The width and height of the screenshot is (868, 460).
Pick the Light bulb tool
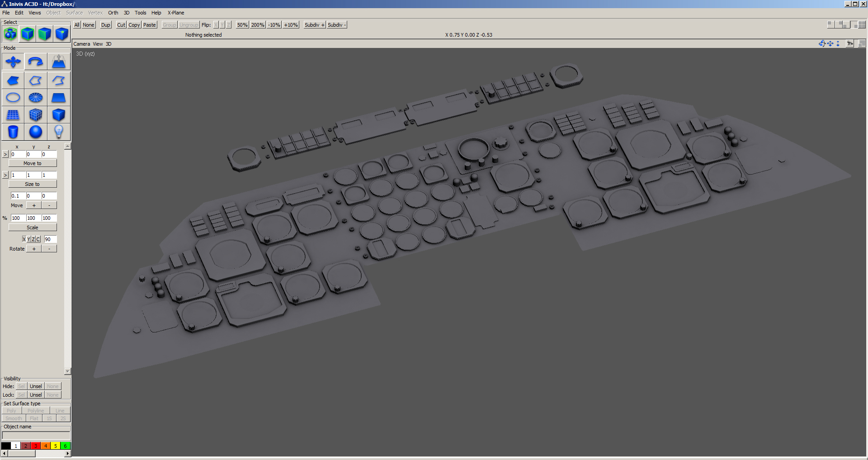pos(58,132)
